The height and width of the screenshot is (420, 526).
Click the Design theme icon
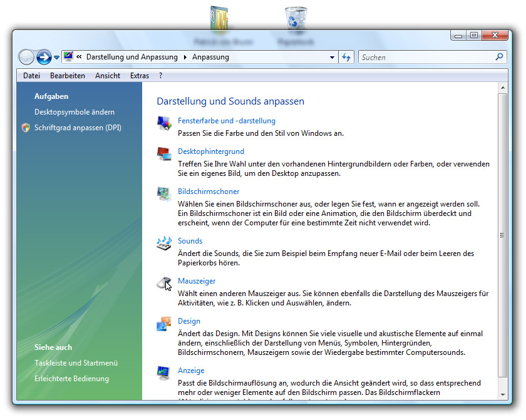pos(164,324)
